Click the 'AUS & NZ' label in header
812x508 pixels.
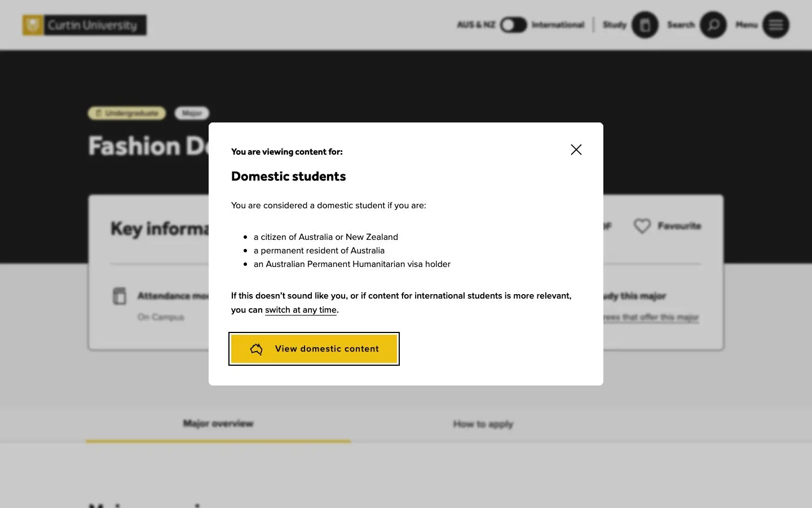[x=476, y=25]
